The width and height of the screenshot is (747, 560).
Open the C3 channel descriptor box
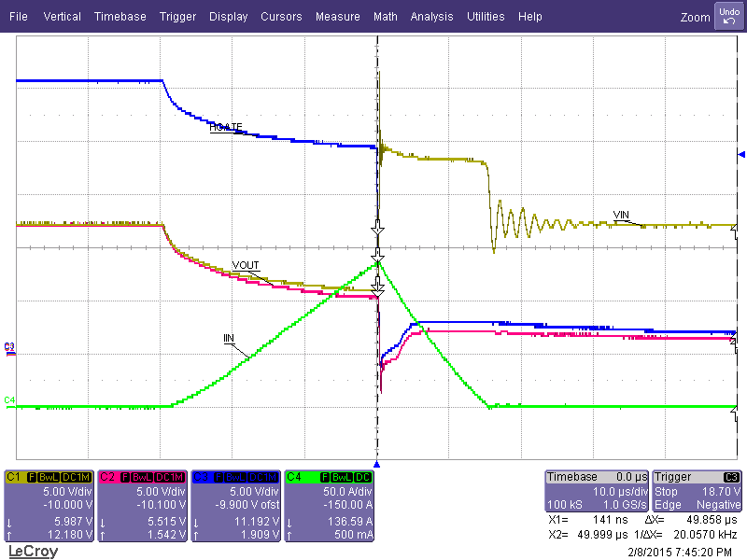(235, 504)
